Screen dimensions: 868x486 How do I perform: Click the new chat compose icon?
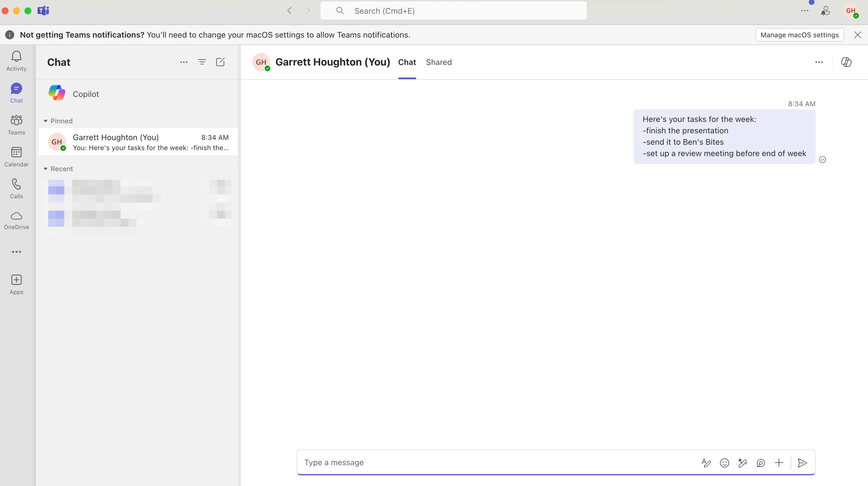point(220,62)
